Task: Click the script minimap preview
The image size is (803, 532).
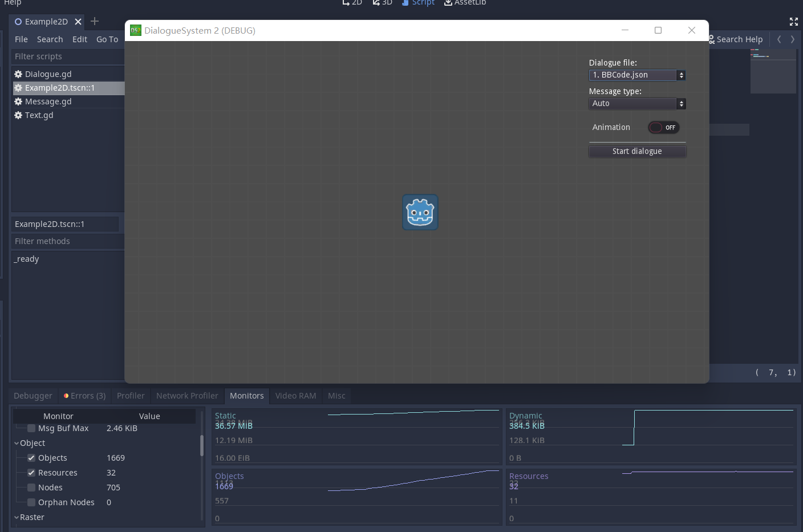Action: point(773,71)
